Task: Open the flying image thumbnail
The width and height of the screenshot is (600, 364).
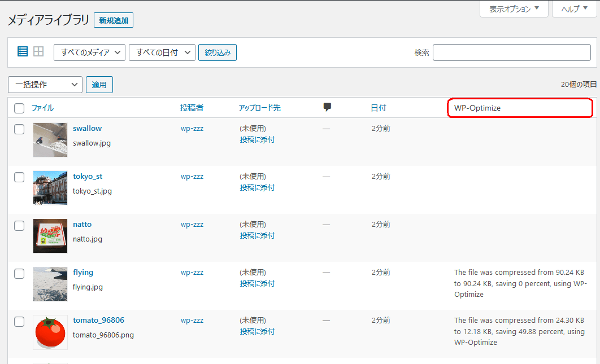Action: click(50, 284)
